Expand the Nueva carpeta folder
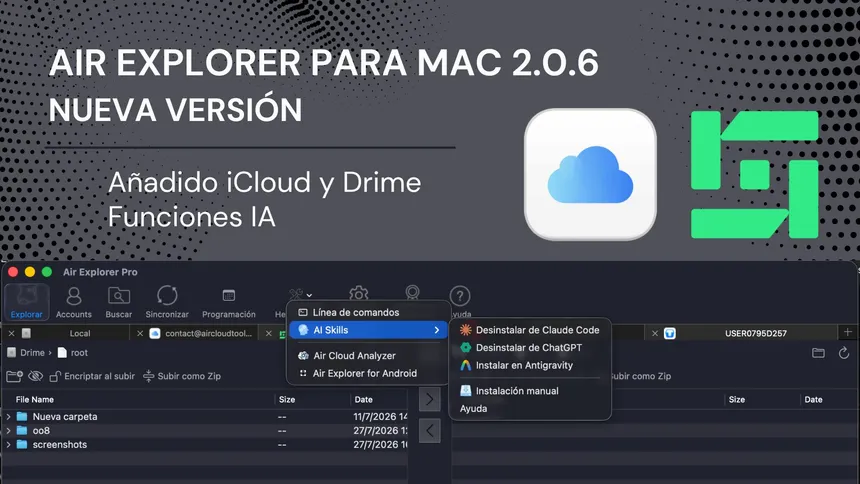Image resolution: width=860 pixels, height=484 pixels. click(x=8, y=417)
